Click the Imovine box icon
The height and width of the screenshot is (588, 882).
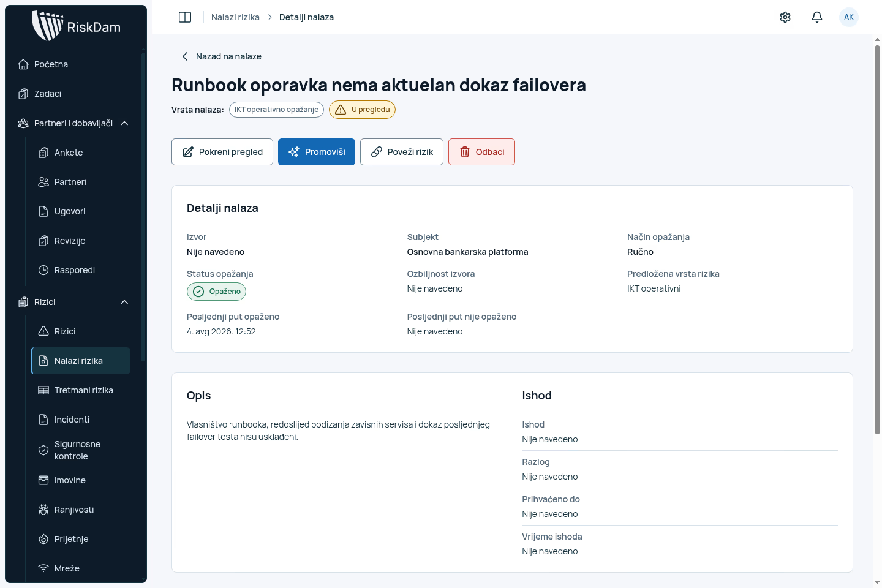43,480
